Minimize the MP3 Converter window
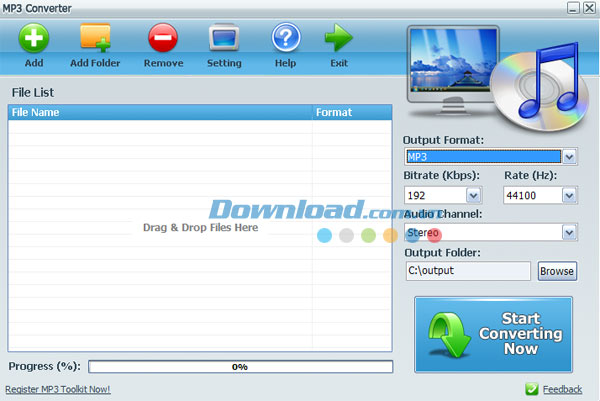The height and width of the screenshot is (401, 600). [x=573, y=8]
